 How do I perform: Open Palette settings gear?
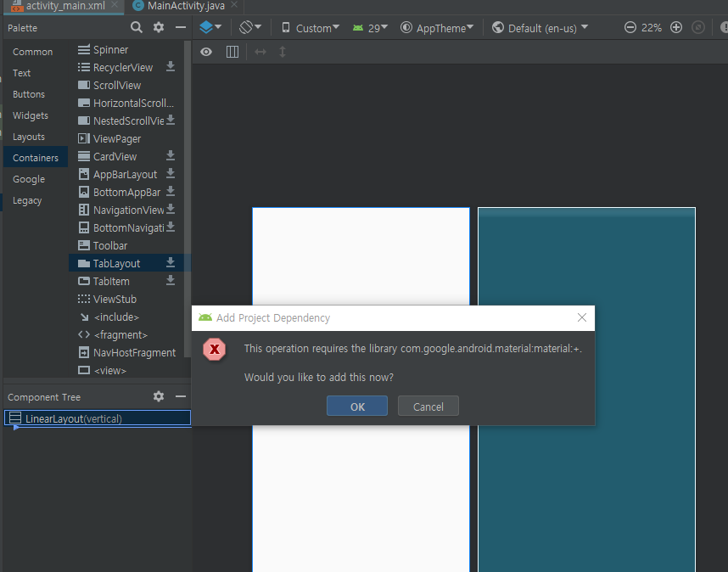click(159, 27)
